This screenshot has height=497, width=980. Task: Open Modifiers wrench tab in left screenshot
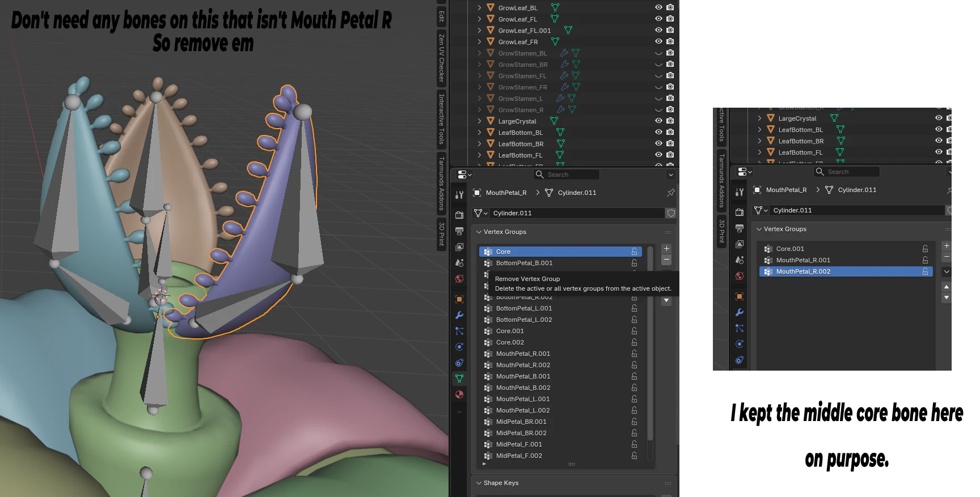[x=459, y=315]
